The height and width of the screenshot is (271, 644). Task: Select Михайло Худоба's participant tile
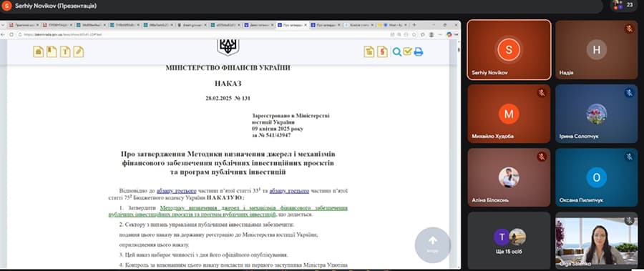tap(509, 114)
